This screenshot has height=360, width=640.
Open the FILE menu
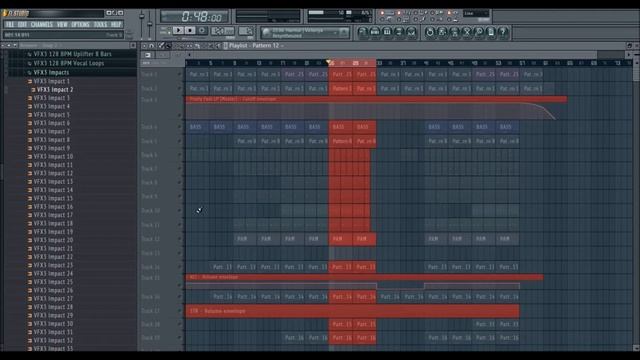coord(10,24)
